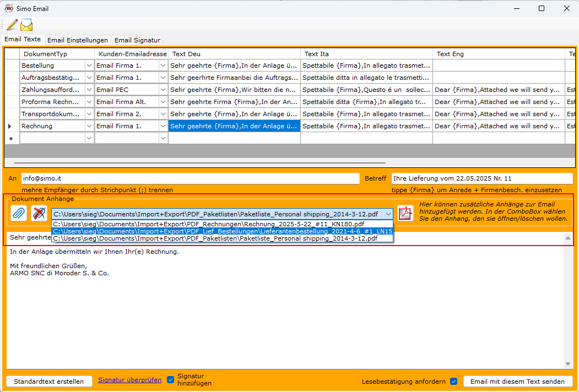Follow the Signatur überprüfen link
579x392 pixels.
point(129,380)
